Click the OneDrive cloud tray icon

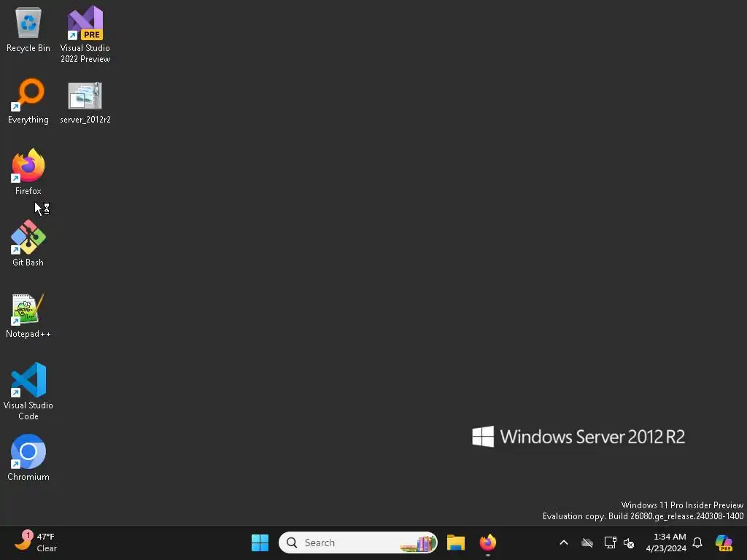coord(587,542)
